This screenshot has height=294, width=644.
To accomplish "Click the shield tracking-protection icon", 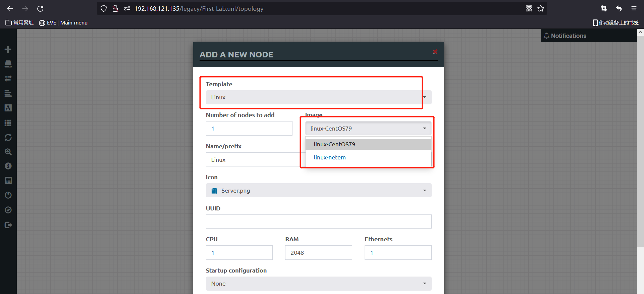I will 104,9.
